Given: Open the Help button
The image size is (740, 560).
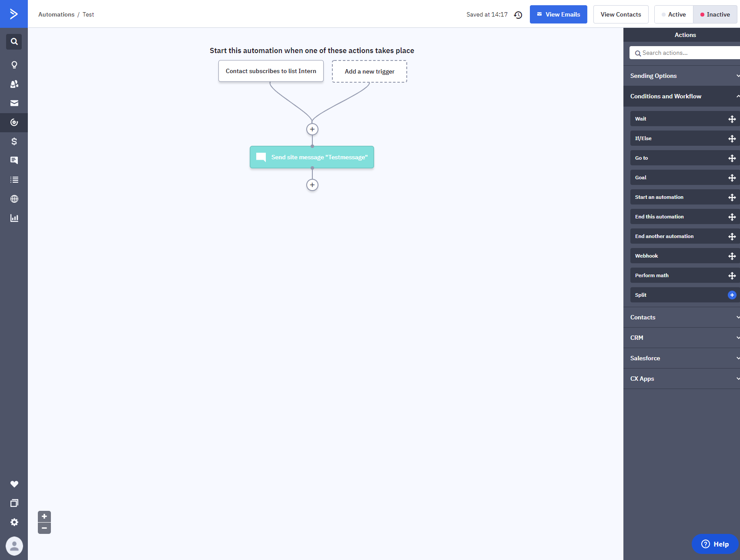Looking at the screenshot, I should (x=715, y=544).
